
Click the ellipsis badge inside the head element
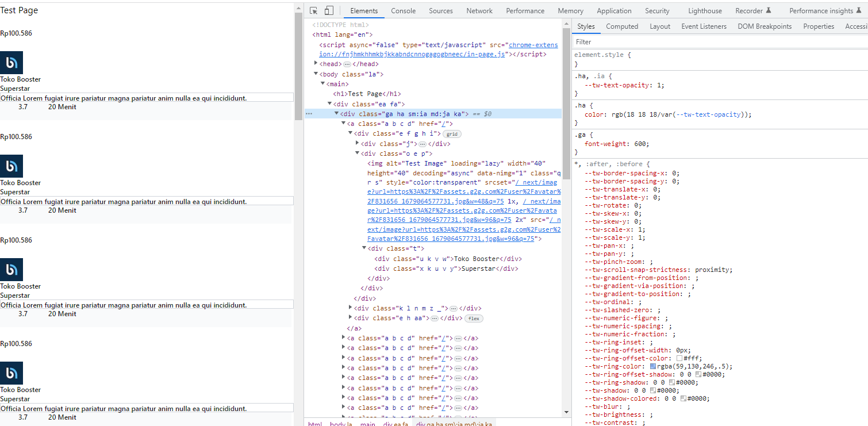point(347,64)
